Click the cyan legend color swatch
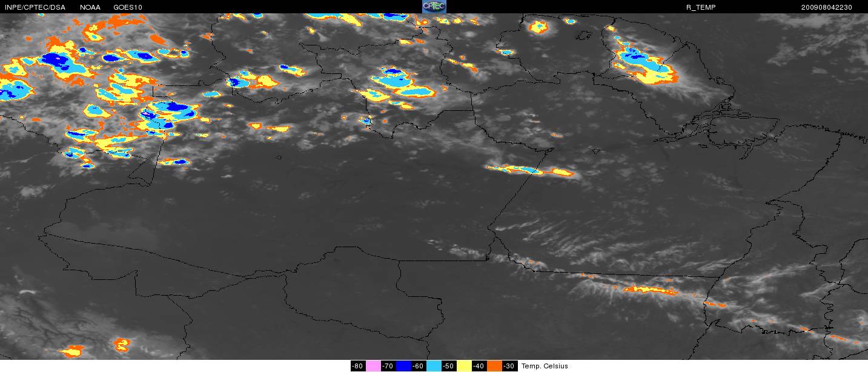 coord(434,366)
